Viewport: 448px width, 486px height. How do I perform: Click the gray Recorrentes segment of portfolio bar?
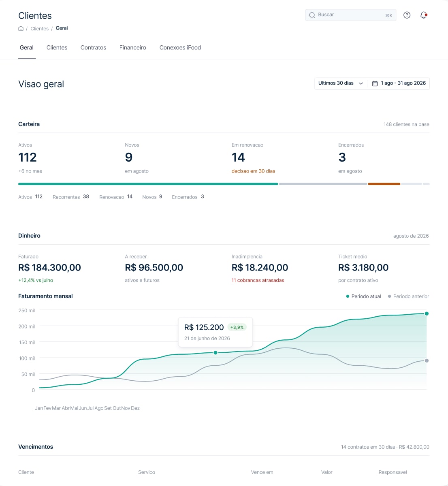pos(323,184)
